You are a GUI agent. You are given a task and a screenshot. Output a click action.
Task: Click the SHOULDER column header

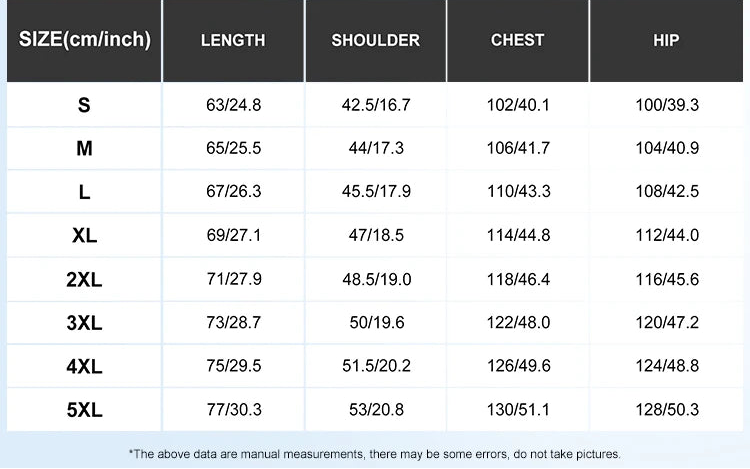[x=376, y=41]
